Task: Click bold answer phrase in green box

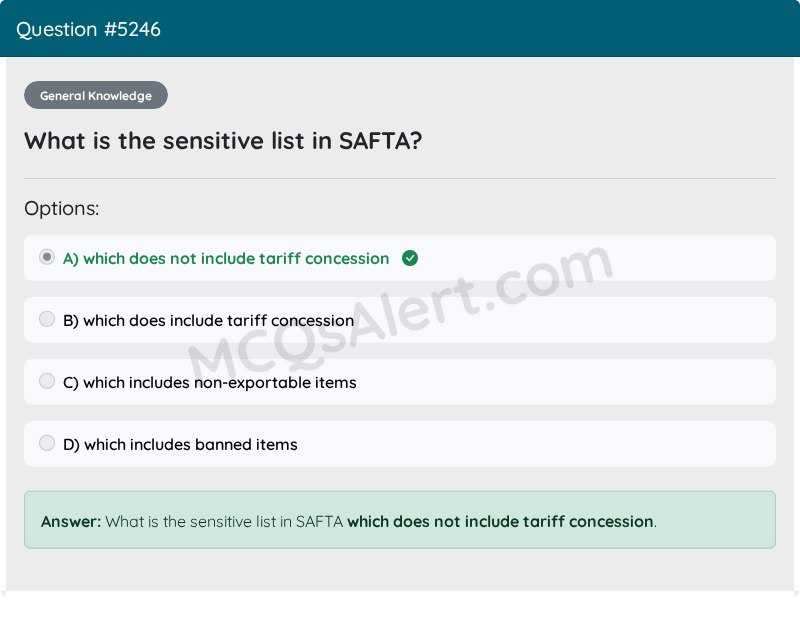Action: point(500,521)
